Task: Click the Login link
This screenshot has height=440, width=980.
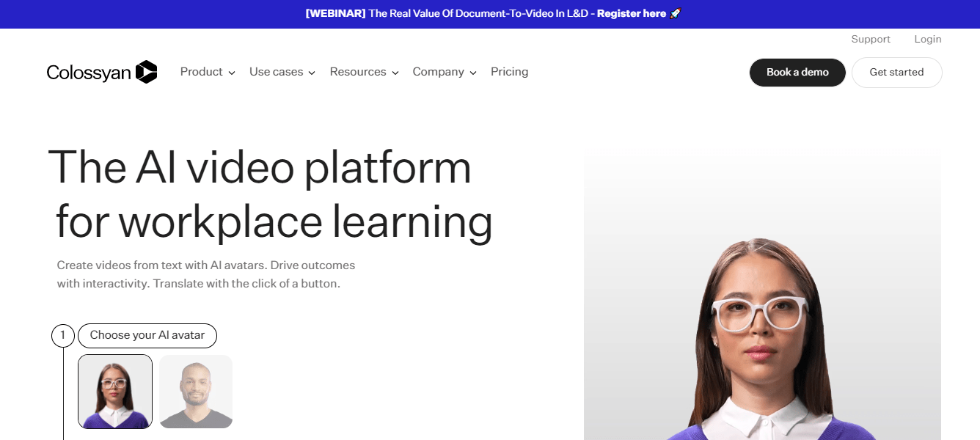Action: pos(927,40)
